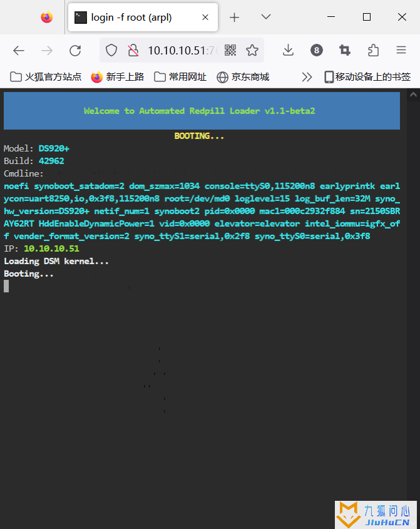
Task: Close the Firefox window
Action: pyautogui.click(x=402, y=17)
